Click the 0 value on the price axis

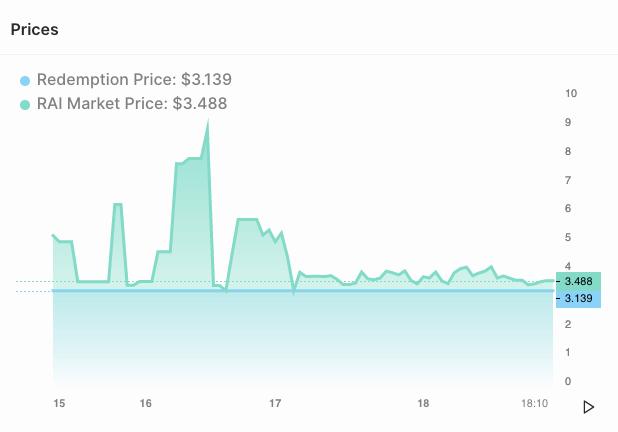(x=568, y=382)
